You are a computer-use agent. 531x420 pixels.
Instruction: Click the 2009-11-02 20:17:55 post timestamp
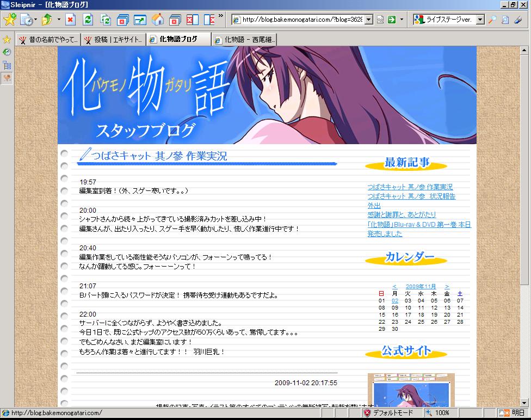click(306, 383)
